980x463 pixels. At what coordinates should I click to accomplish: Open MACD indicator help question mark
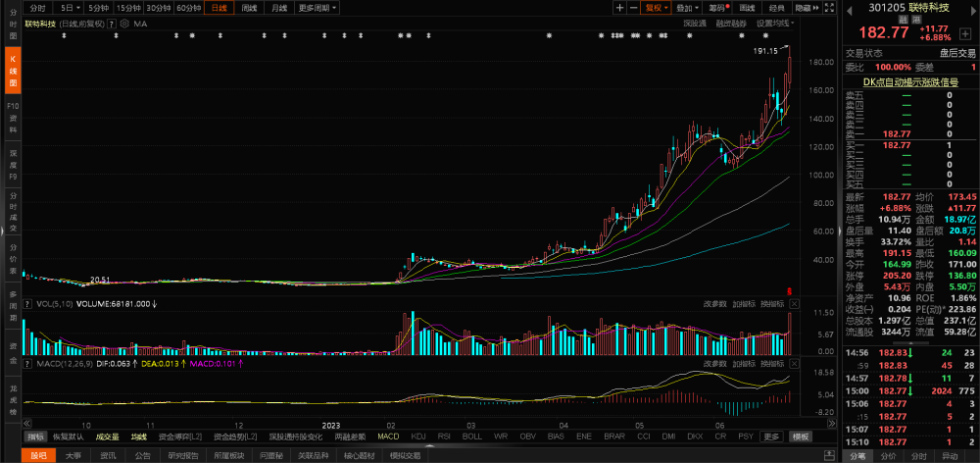point(27,363)
